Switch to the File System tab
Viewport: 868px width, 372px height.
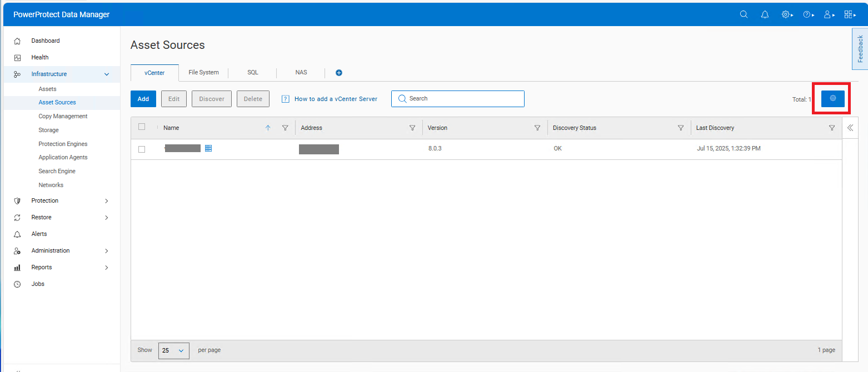pos(203,72)
